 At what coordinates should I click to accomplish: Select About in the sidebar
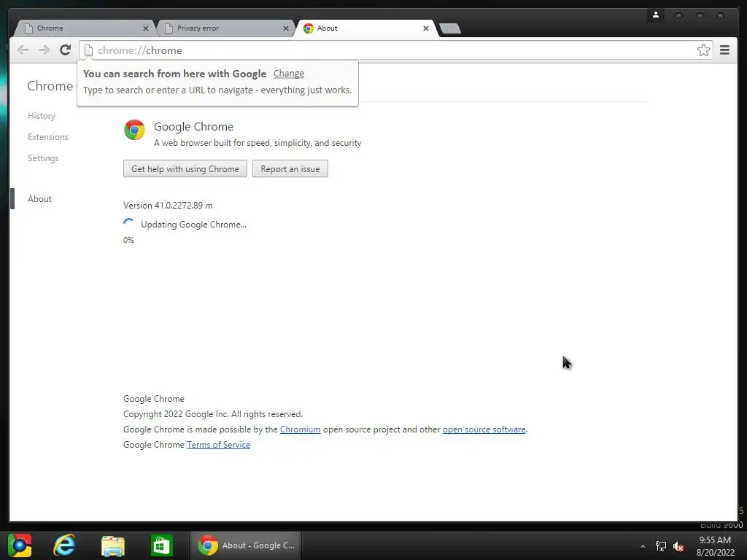pos(39,198)
